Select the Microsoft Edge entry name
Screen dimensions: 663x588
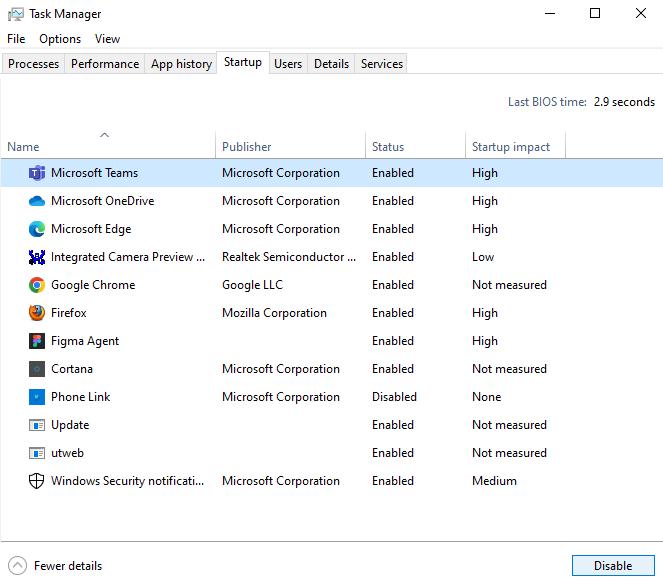click(x=91, y=229)
